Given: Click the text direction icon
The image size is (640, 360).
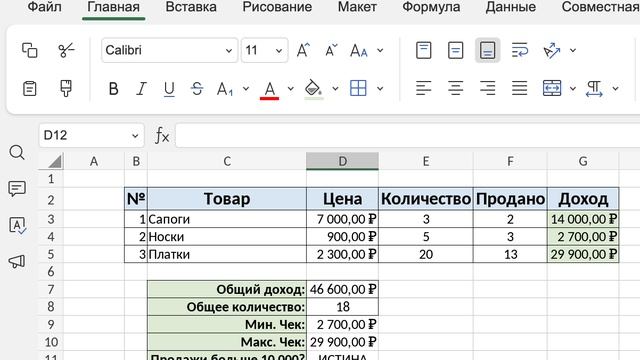Looking at the screenshot, I should coord(594,89).
